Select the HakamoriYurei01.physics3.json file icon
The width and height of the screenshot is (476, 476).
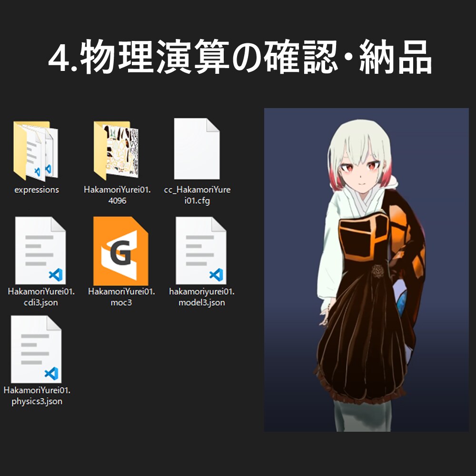tap(36, 349)
